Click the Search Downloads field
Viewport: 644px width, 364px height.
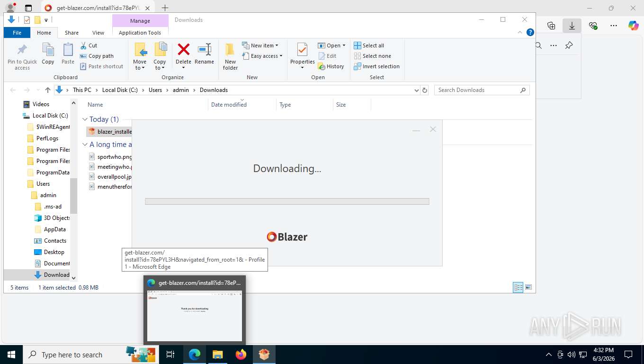point(482,90)
